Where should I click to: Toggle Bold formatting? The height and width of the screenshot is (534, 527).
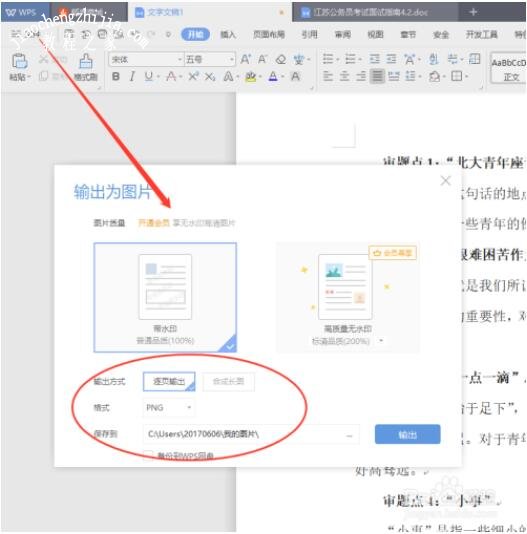(x=116, y=77)
